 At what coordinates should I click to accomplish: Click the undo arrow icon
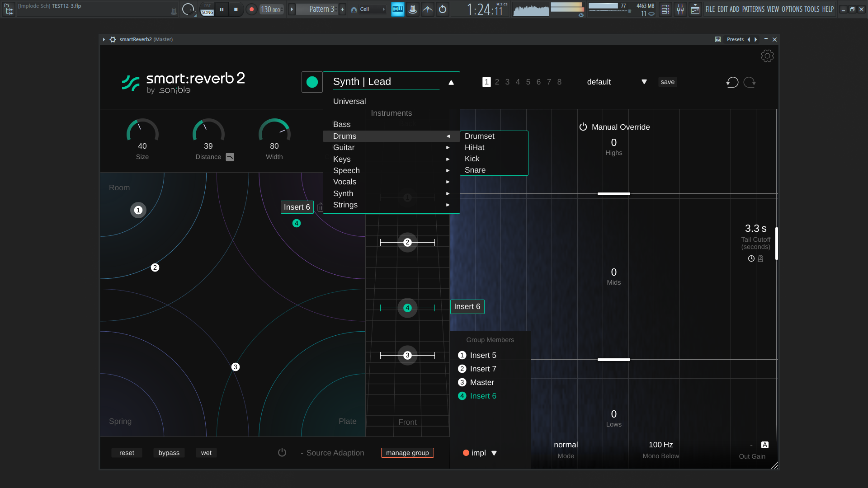732,82
